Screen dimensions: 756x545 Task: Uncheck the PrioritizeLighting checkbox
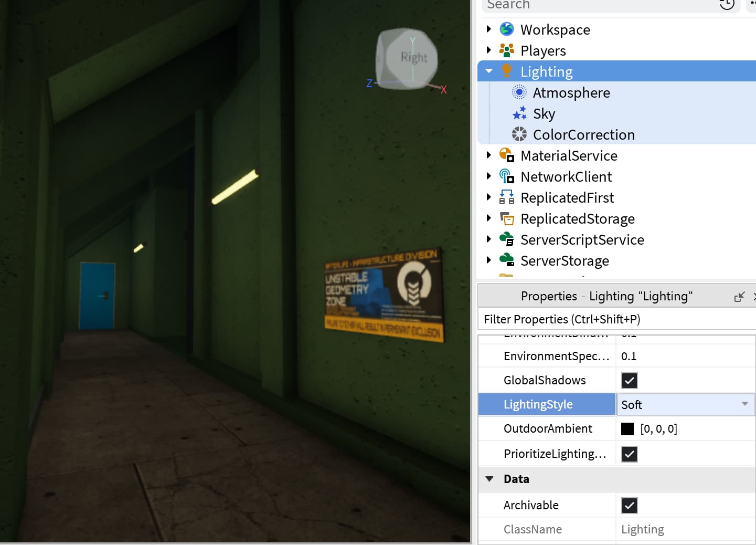(629, 454)
